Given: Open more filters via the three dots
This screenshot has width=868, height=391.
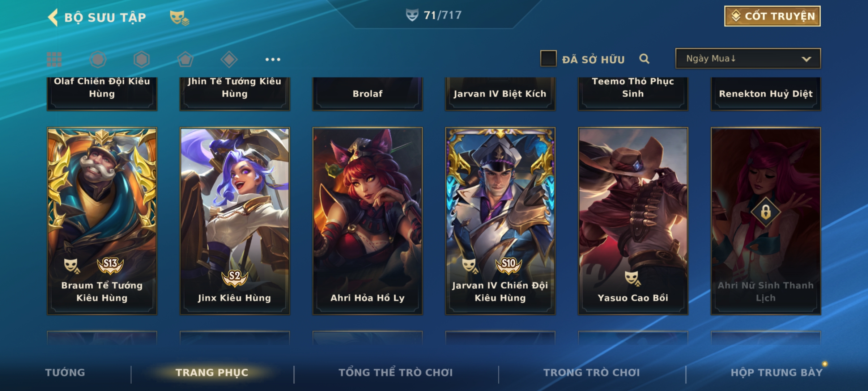Looking at the screenshot, I should pos(273,59).
